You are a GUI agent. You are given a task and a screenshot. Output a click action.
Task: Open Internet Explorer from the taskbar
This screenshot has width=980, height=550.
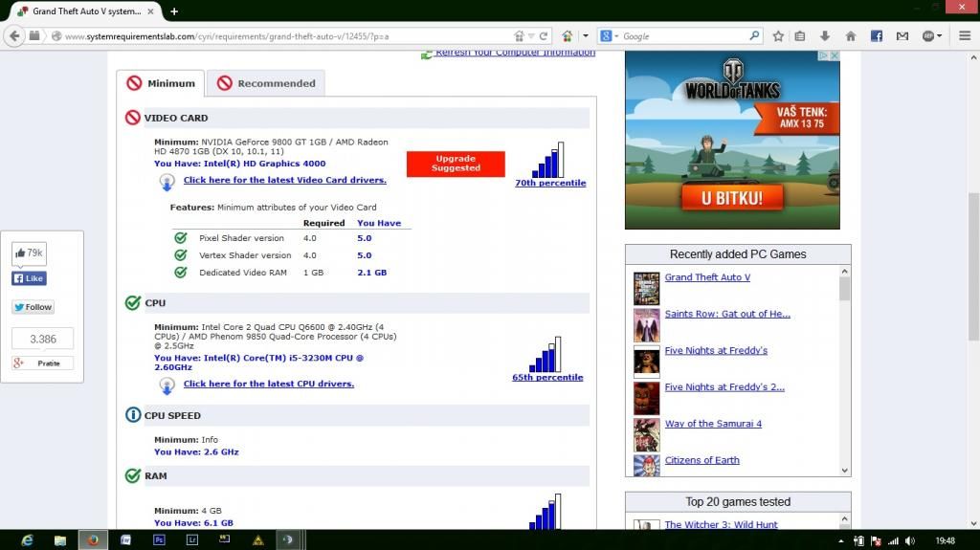coord(27,539)
